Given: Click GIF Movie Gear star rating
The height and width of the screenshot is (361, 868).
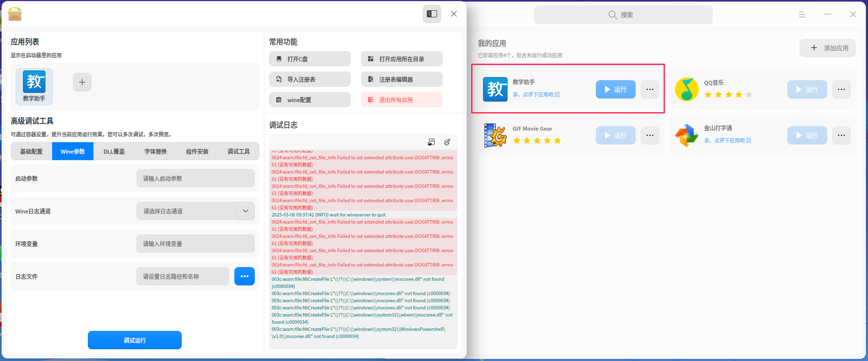Looking at the screenshot, I should pos(537,140).
